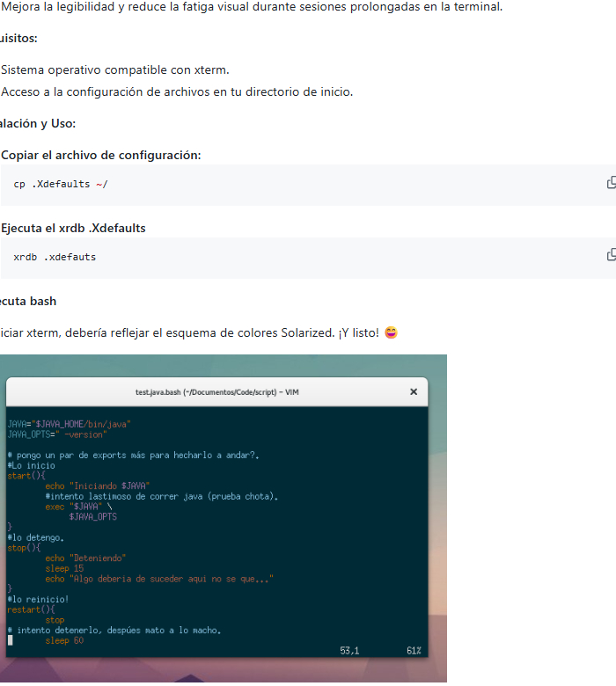
Task: Click the white cursor block in VIM
Action: 10,640
